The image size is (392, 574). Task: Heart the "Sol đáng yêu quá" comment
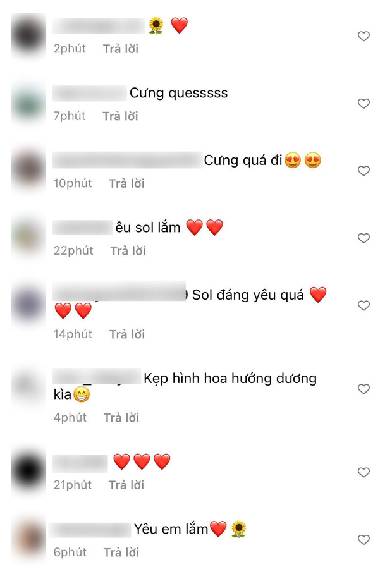click(364, 305)
